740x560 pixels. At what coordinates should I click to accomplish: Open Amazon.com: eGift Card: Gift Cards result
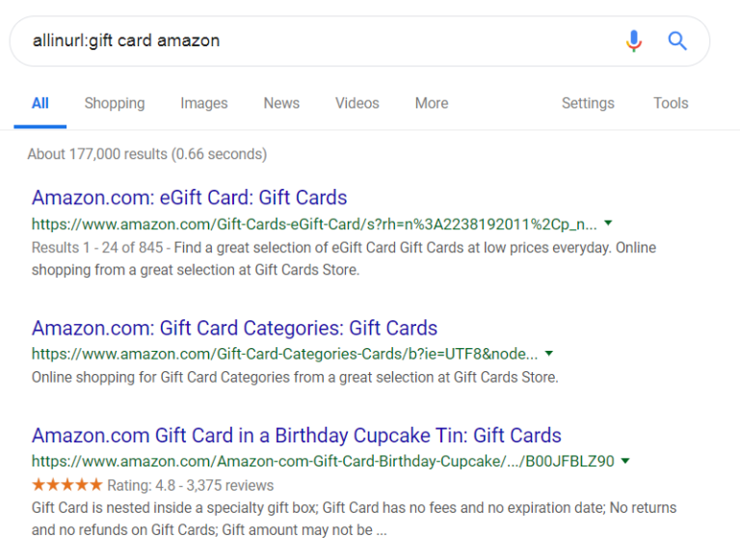[189, 198]
